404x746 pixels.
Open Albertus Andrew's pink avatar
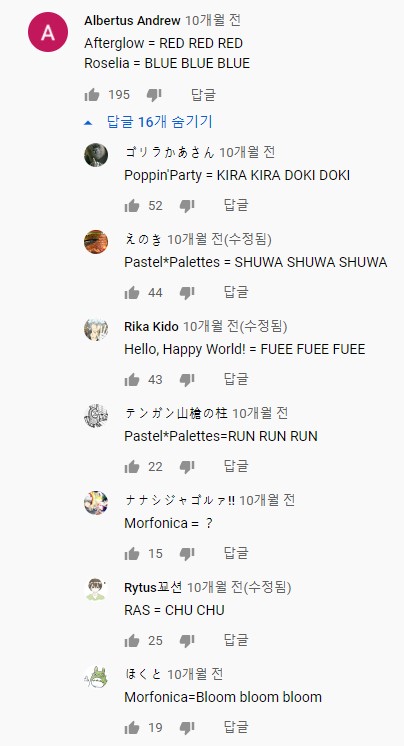click(x=48, y=32)
